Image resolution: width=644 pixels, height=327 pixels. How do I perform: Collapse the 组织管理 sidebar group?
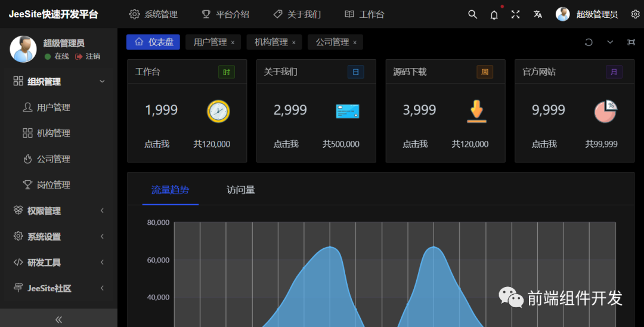tap(58, 81)
